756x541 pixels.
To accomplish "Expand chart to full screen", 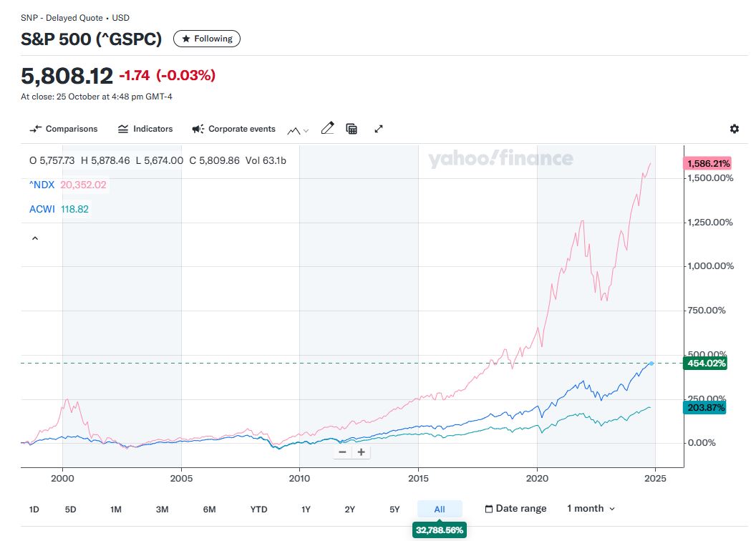I will (x=379, y=129).
